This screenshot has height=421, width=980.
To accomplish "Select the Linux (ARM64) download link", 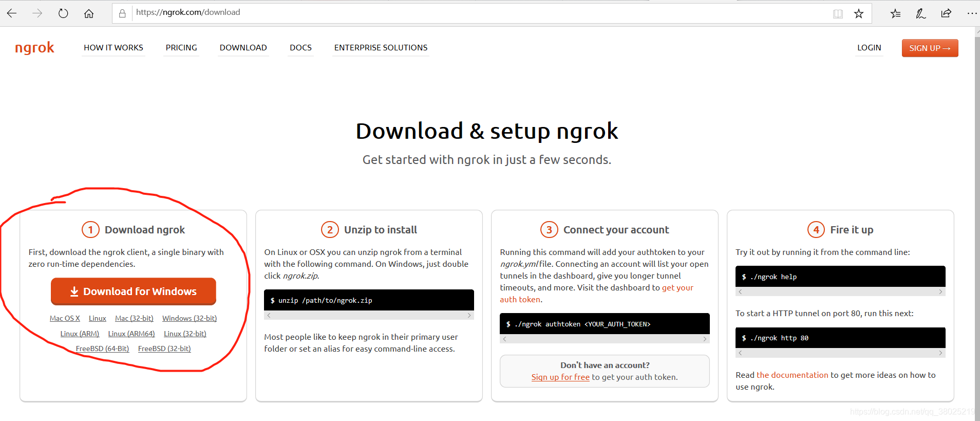I will pos(131,334).
